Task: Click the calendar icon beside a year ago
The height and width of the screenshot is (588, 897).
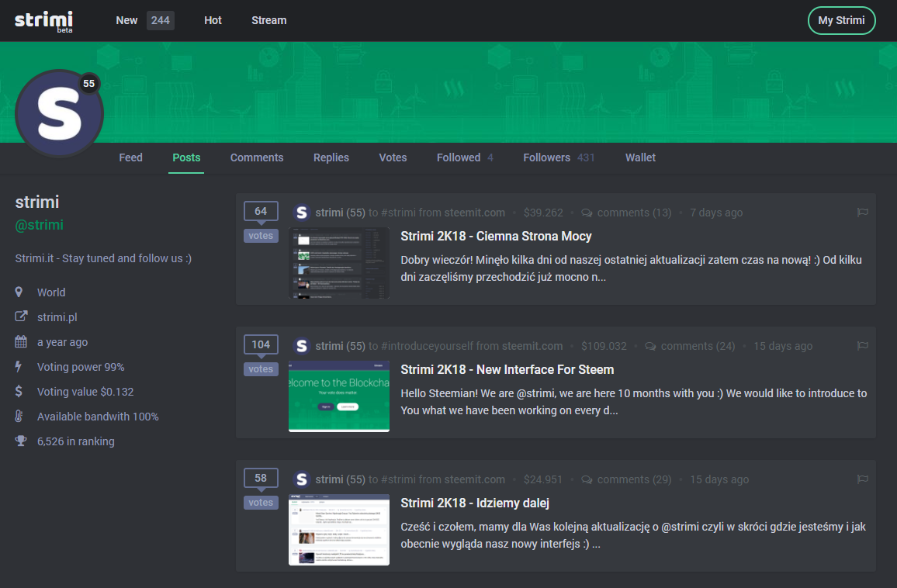Action: (x=21, y=341)
